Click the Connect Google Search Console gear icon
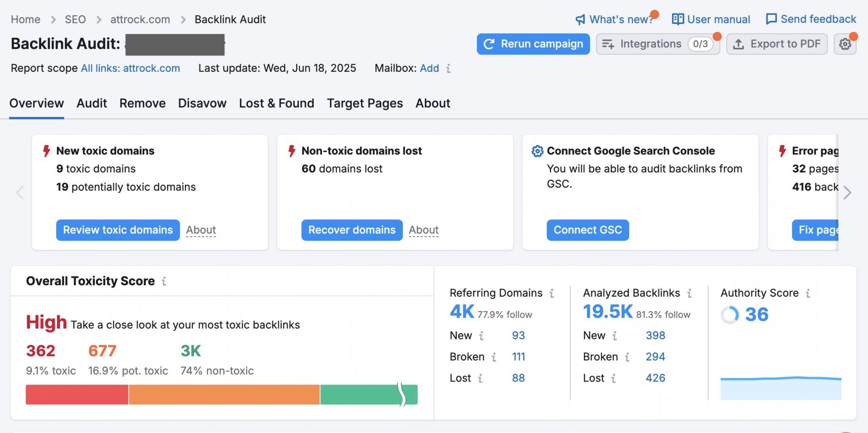 tap(537, 151)
